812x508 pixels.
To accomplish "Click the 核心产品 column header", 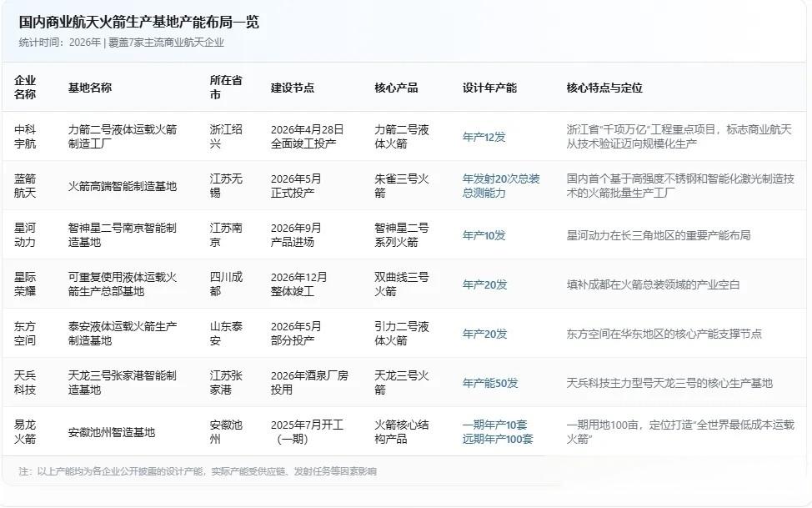I will click(396, 88).
